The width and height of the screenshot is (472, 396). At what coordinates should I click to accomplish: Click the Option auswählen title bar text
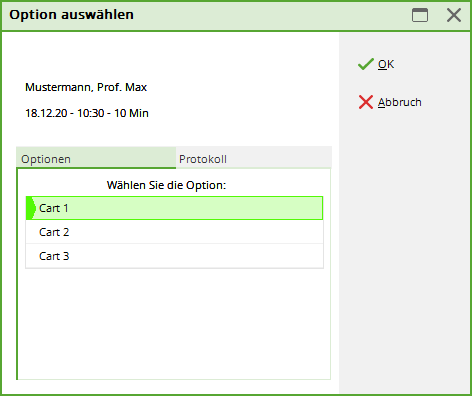[71, 15]
